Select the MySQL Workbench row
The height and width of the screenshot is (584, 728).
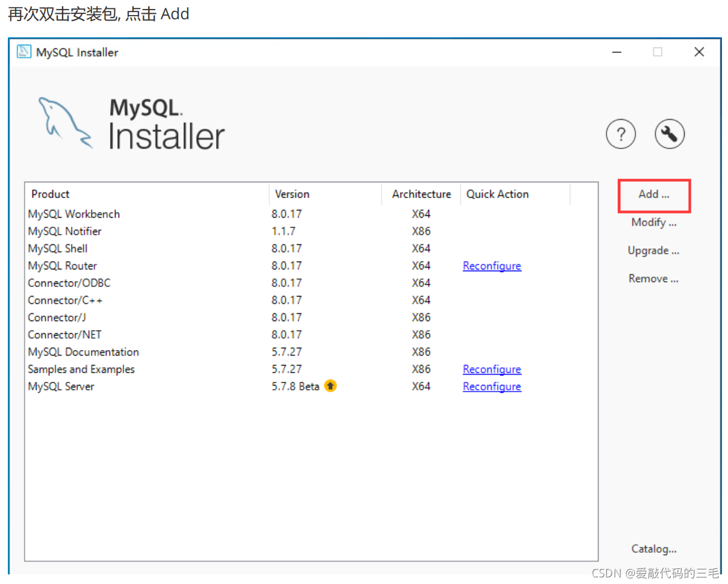pyautogui.click(x=311, y=214)
